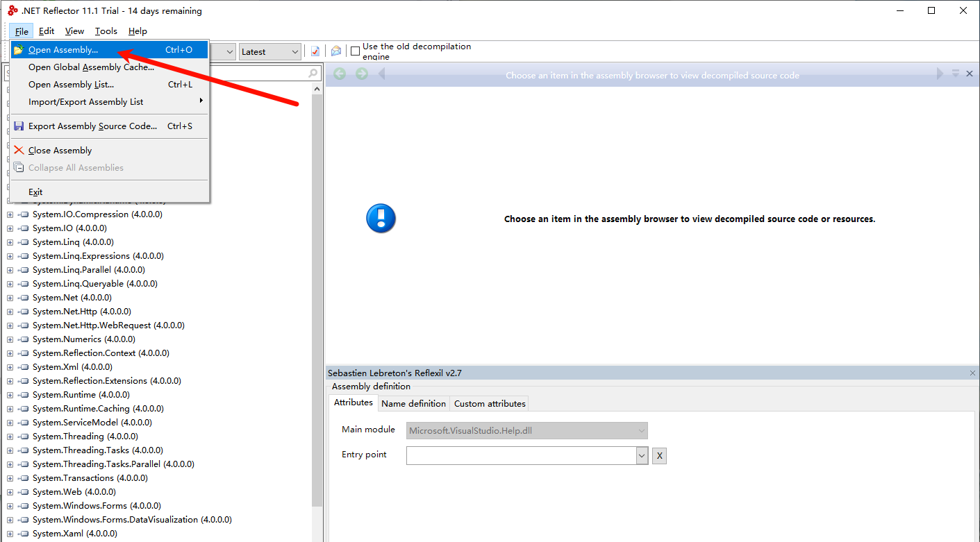Expand the System.Linq (4.0.0.0) node
The height and width of the screenshot is (542, 980).
coord(10,242)
